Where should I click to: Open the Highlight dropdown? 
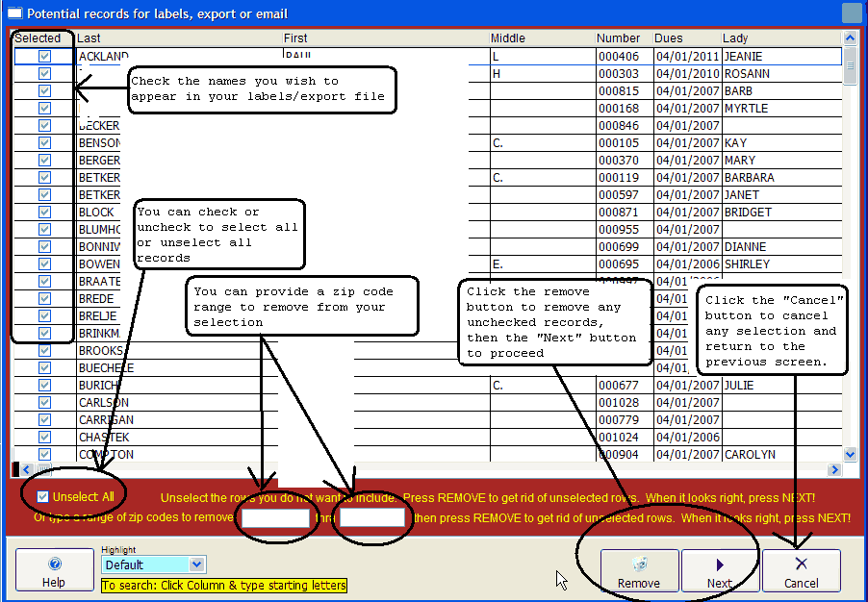click(x=197, y=564)
